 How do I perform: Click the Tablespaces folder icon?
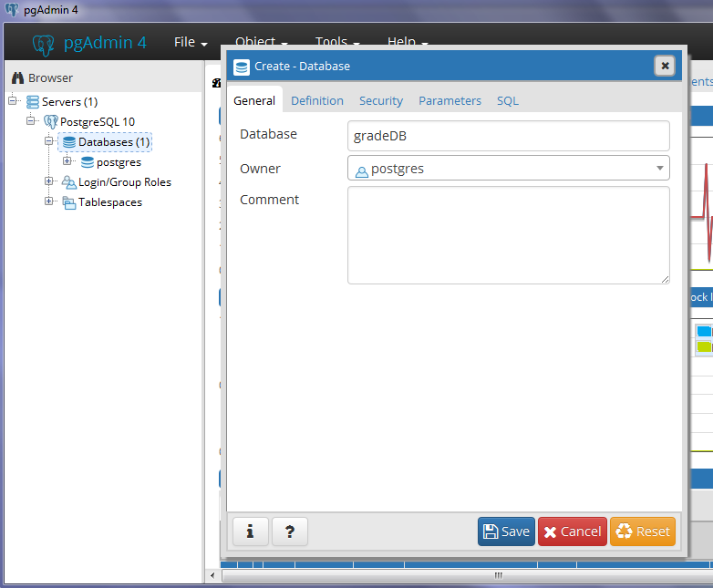[x=68, y=202]
